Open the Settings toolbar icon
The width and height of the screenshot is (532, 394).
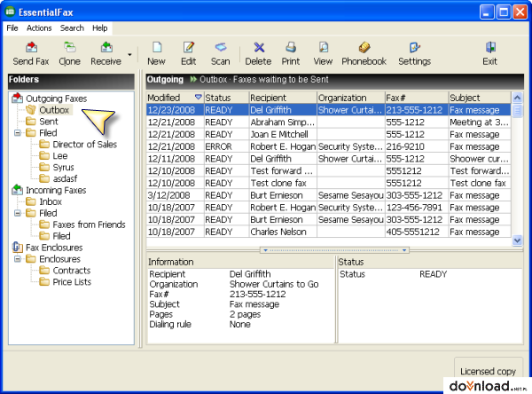tap(415, 53)
